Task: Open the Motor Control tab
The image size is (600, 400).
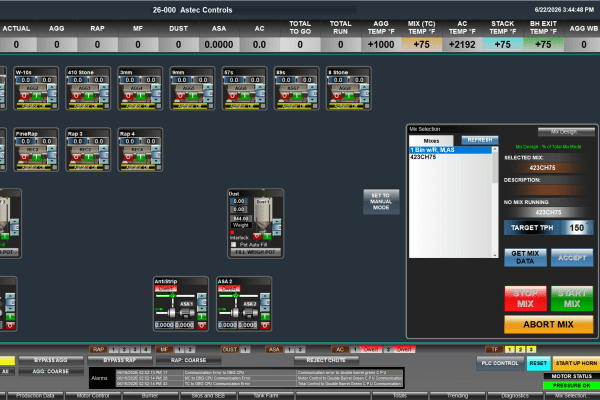Action: click(93, 396)
